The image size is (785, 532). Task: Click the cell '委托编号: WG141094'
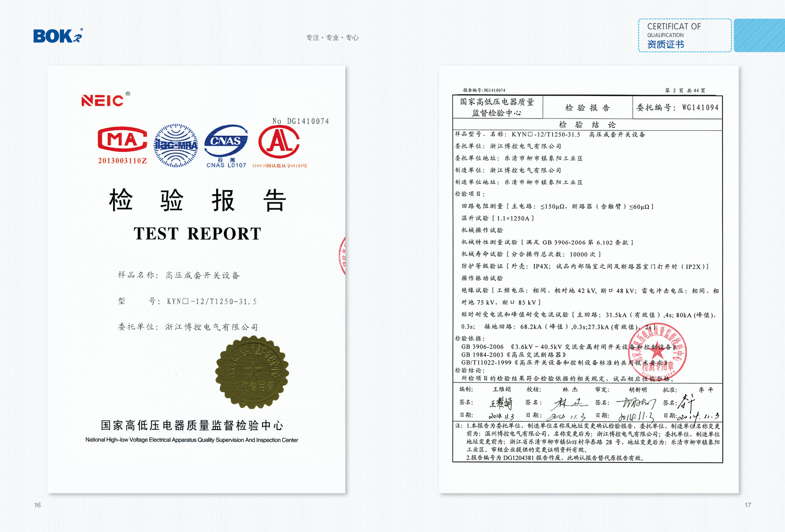click(x=677, y=107)
